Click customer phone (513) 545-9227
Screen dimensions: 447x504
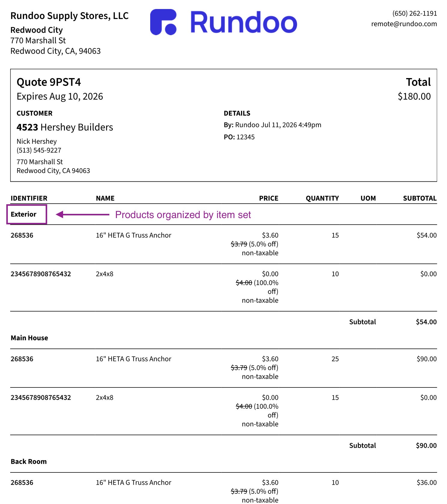tap(39, 150)
